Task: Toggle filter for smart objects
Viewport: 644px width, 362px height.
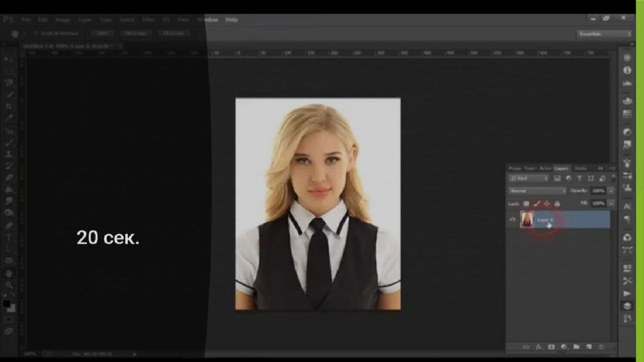Action: point(602,178)
